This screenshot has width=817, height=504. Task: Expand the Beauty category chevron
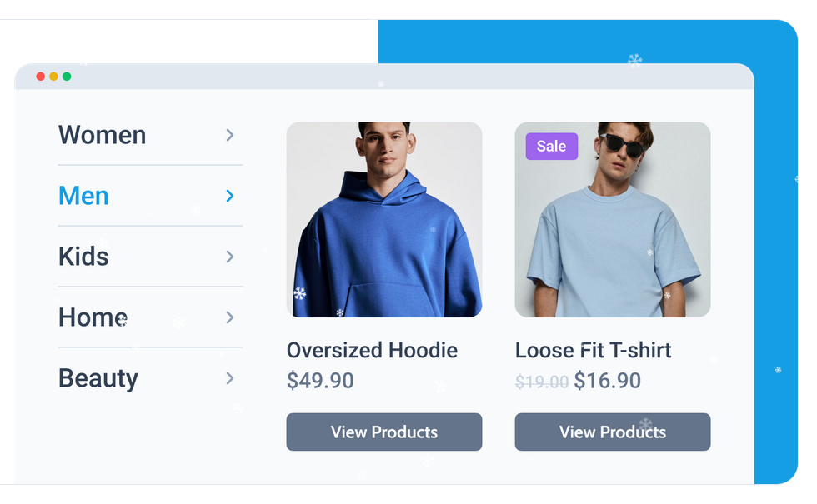pos(230,378)
